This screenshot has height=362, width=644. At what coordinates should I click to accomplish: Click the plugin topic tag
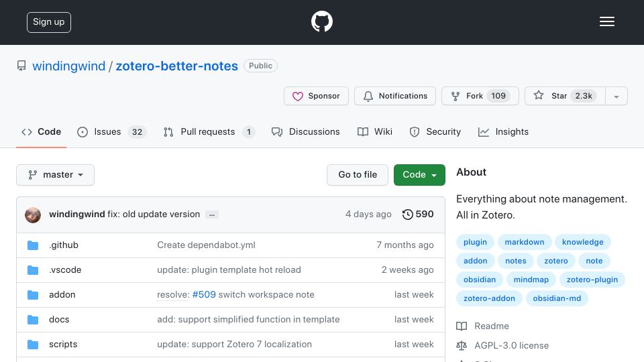(475, 242)
